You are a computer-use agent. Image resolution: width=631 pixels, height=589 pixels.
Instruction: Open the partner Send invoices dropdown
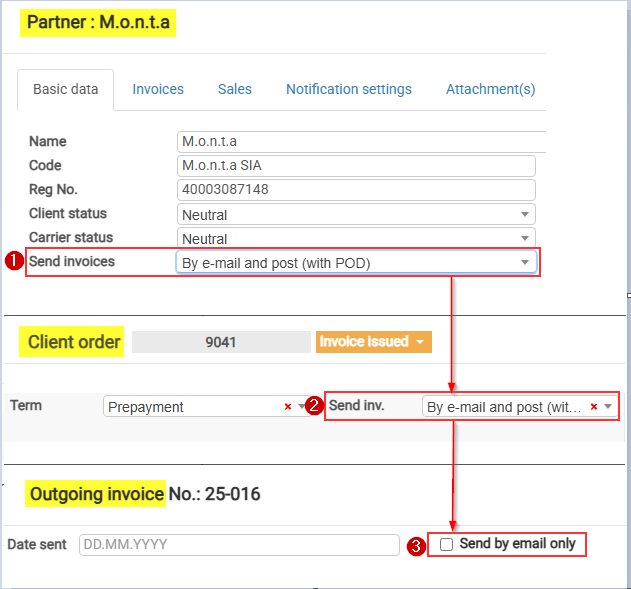click(356, 263)
